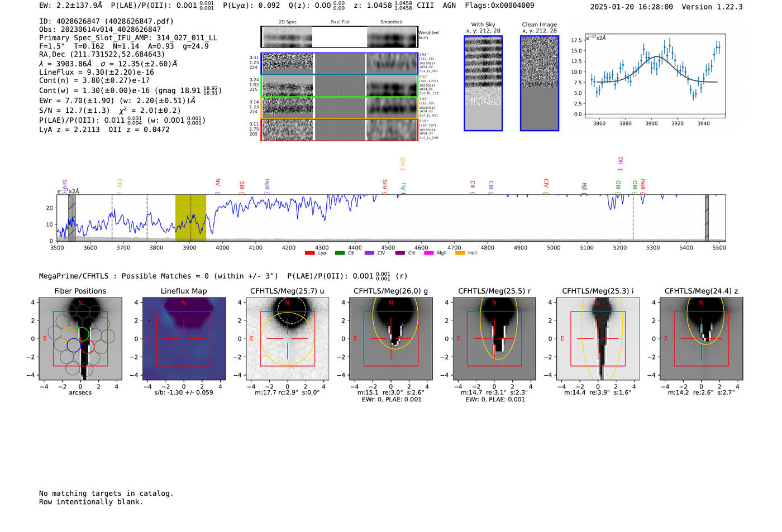Click the EW: 2.2±137.9Å header value
Screen dimensions: 782x532
(x=71, y=6)
